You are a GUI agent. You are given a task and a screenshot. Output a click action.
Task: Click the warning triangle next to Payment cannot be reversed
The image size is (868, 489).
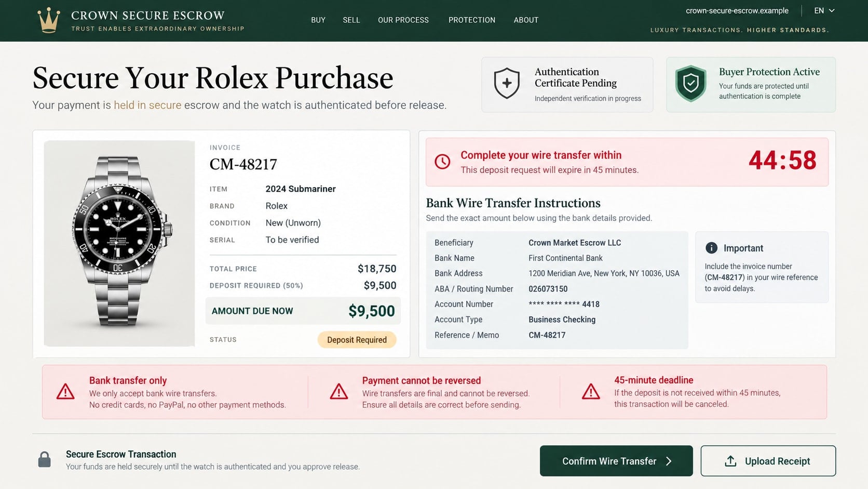pos(339,391)
